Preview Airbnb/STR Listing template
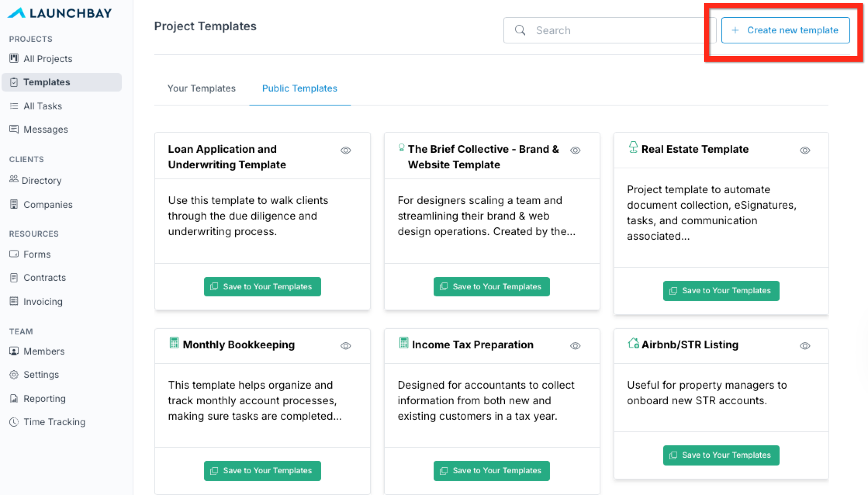Screen dimensions: 868x495 point(805,346)
